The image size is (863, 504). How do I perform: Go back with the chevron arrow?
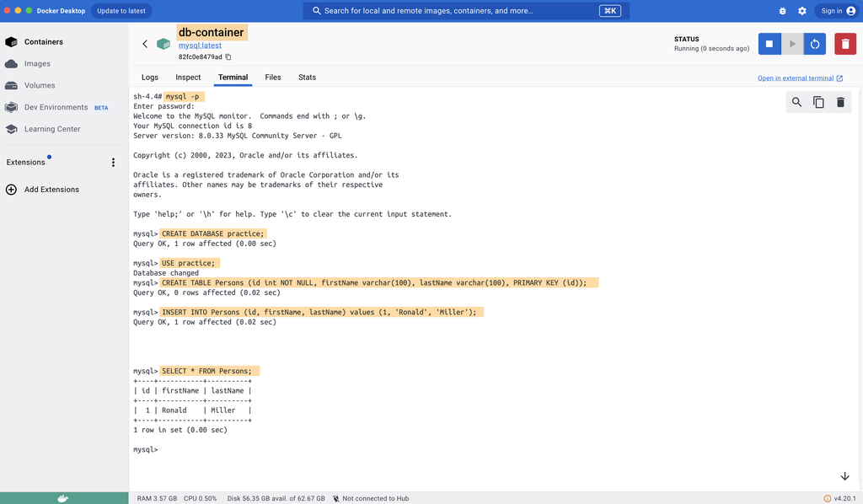[145, 43]
